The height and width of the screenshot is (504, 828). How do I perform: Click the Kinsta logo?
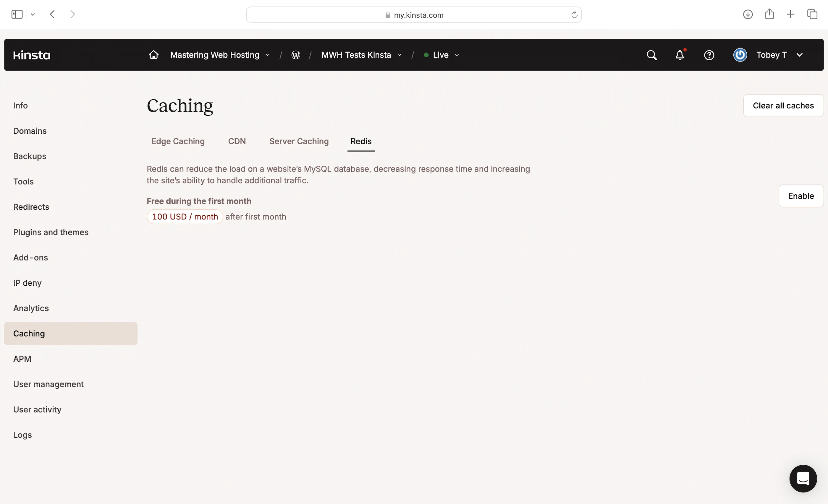click(32, 55)
